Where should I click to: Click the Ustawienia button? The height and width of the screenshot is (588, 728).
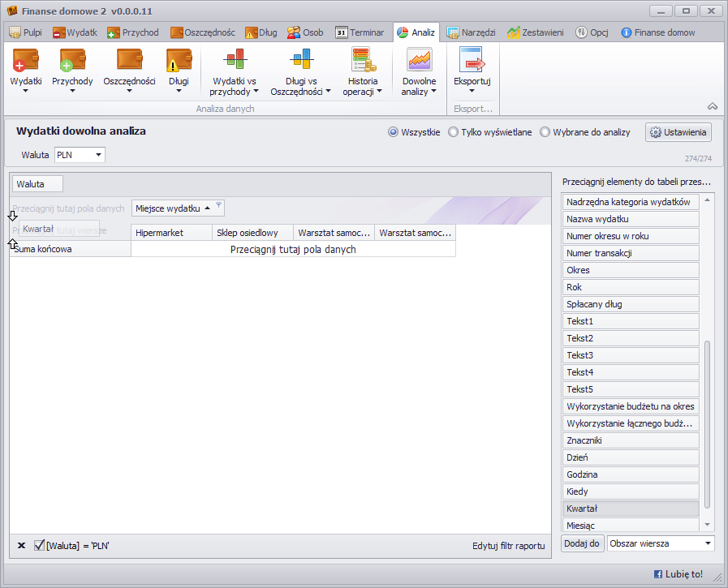click(x=678, y=132)
